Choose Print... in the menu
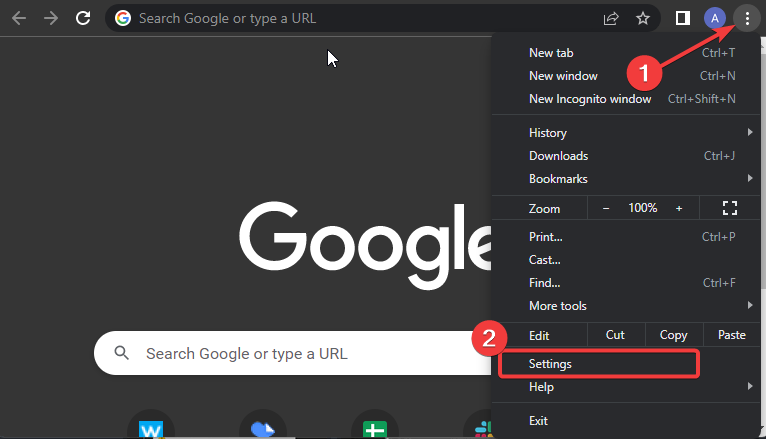This screenshot has height=439, width=766. pos(628,237)
